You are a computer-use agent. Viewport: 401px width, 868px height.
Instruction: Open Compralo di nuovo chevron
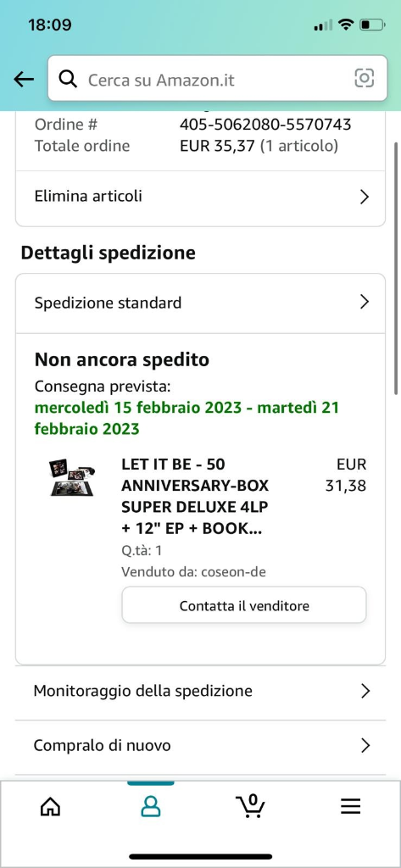pos(365,745)
